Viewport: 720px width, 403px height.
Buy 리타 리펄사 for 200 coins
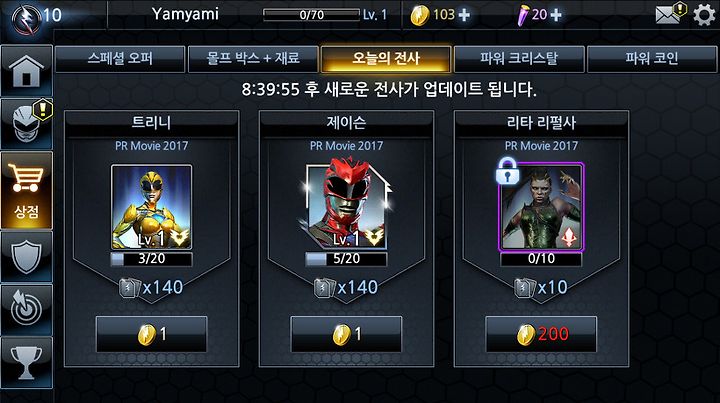pyautogui.click(x=541, y=334)
